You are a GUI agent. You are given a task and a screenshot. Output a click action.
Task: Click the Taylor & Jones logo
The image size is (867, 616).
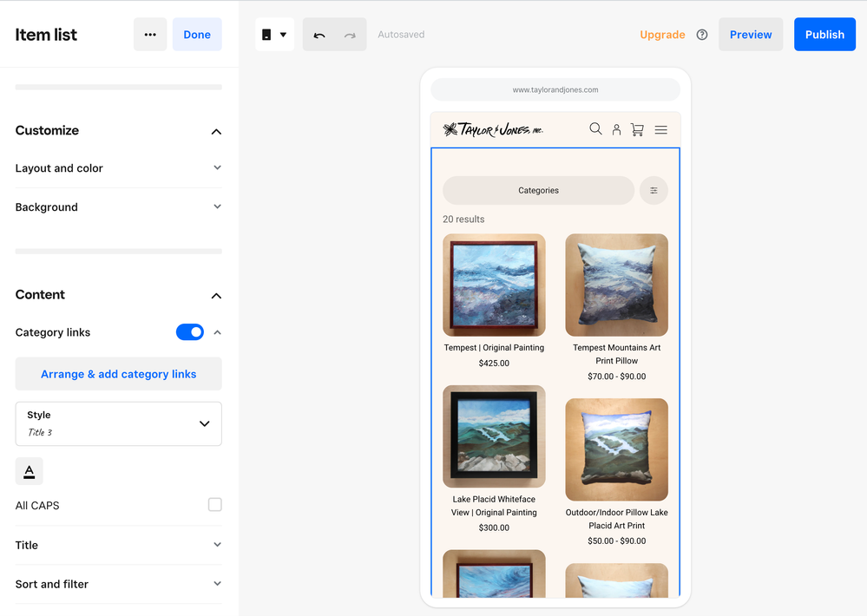click(x=493, y=129)
